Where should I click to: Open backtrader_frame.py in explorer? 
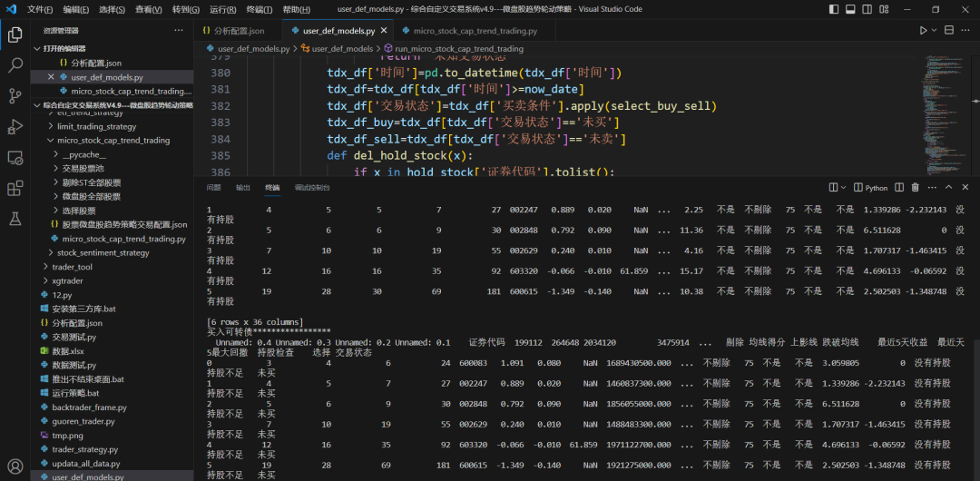(89, 407)
